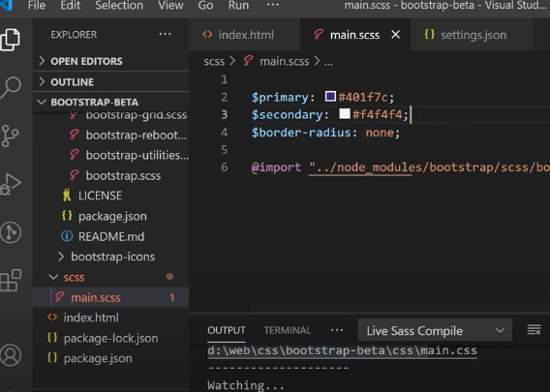Image resolution: width=550 pixels, height=392 pixels.
Task: Open the main.css output path link
Action: point(342,350)
